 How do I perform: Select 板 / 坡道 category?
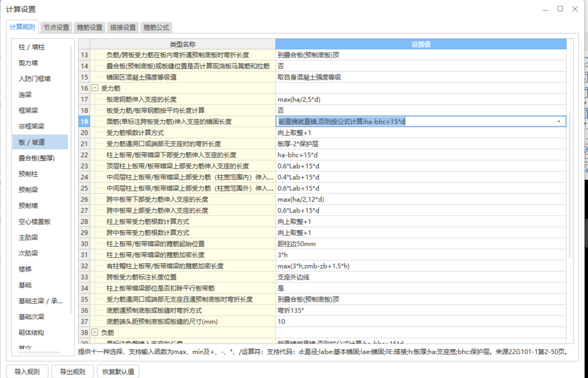coord(40,142)
